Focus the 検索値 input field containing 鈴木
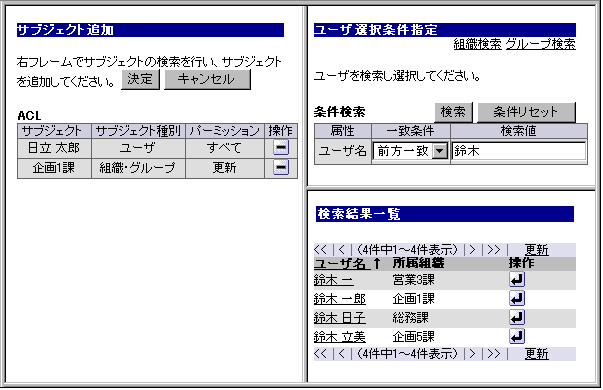603x390 pixels. point(519,151)
